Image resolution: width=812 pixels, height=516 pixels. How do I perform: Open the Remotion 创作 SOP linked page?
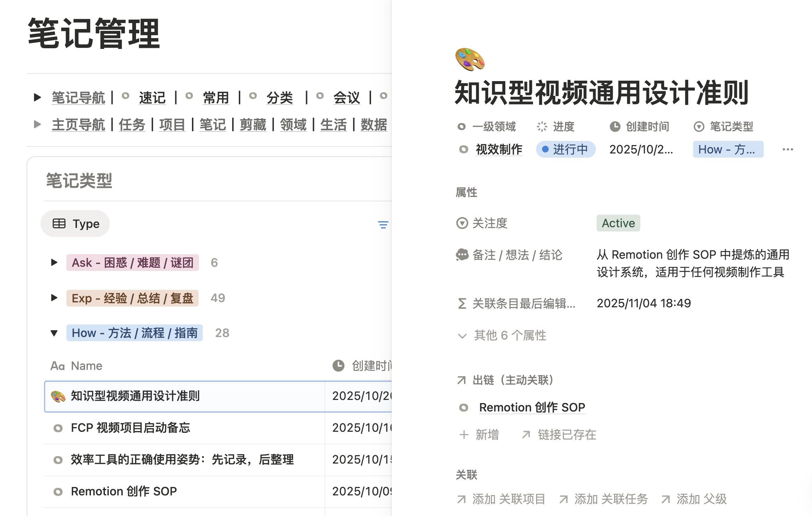point(532,408)
